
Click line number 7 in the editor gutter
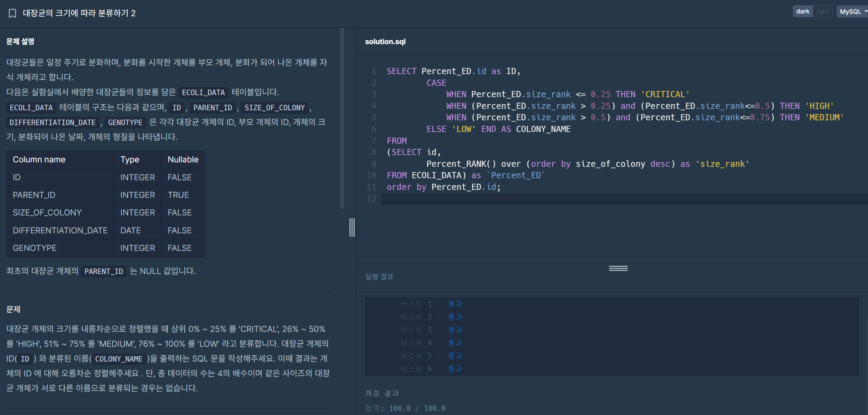[374, 141]
